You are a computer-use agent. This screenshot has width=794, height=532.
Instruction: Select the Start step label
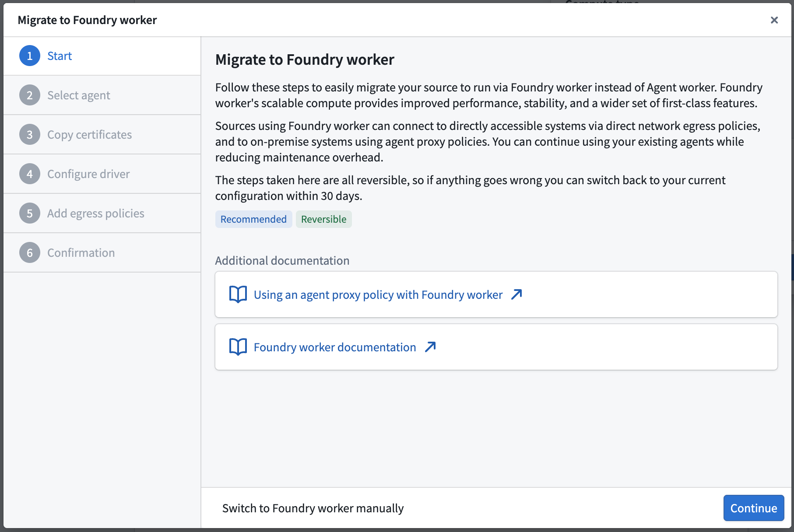60,56
